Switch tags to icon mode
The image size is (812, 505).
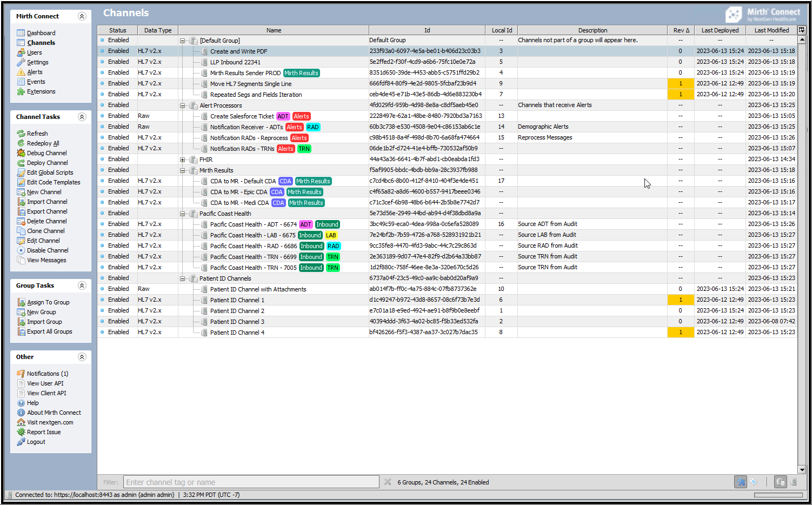(x=754, y=482)
